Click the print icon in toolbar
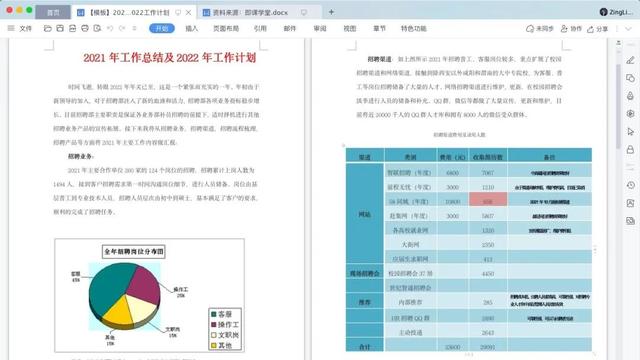 coord(85,29)
